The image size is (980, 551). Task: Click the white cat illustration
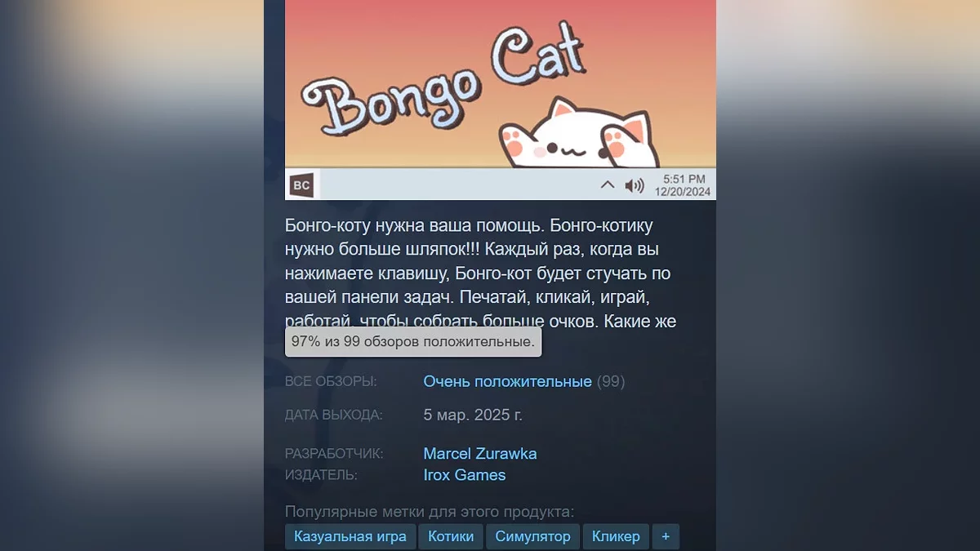point(582,135)
